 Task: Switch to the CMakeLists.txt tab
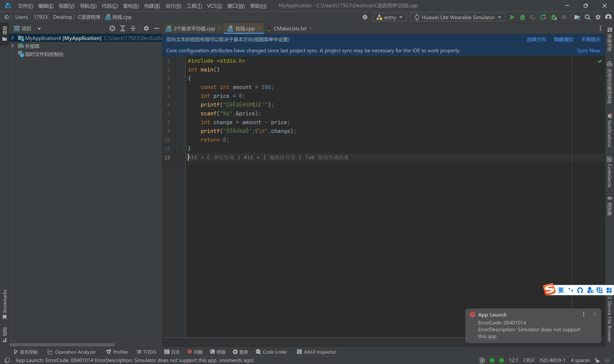tap(290, 29)
